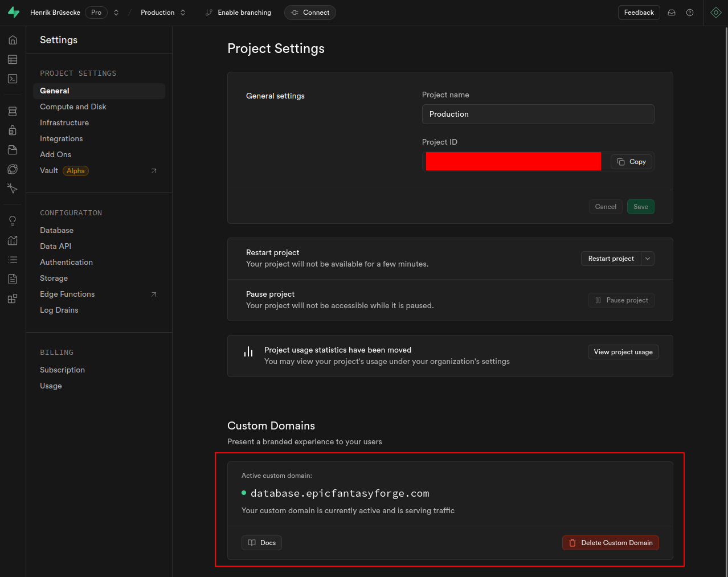Open Restart project dropdown arrow
The height and width of the screenshot is (577, 728).
(x=648, y=259)
